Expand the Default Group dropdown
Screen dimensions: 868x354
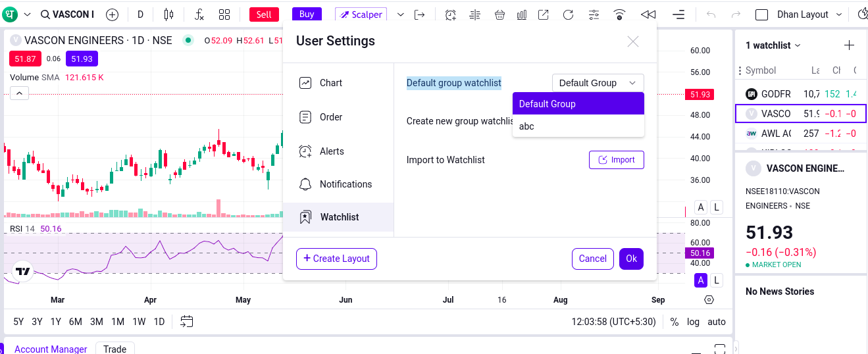click(598, 83)
